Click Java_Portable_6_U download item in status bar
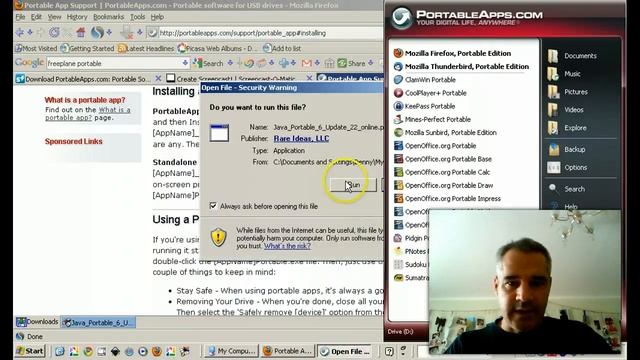 coord(98,322)
